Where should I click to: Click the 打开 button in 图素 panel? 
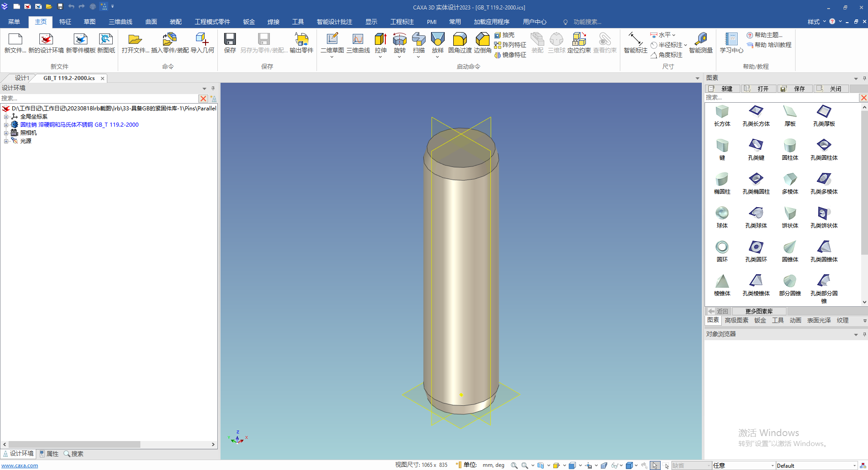pyautogui.click(x=758, y=89)
